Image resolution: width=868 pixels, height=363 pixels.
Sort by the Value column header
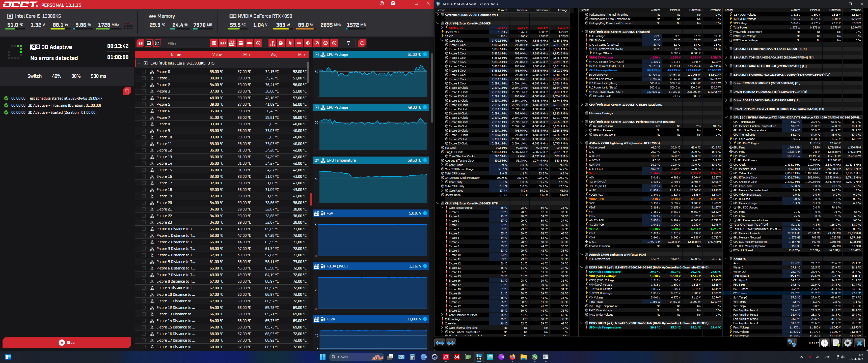pos(217,54)
